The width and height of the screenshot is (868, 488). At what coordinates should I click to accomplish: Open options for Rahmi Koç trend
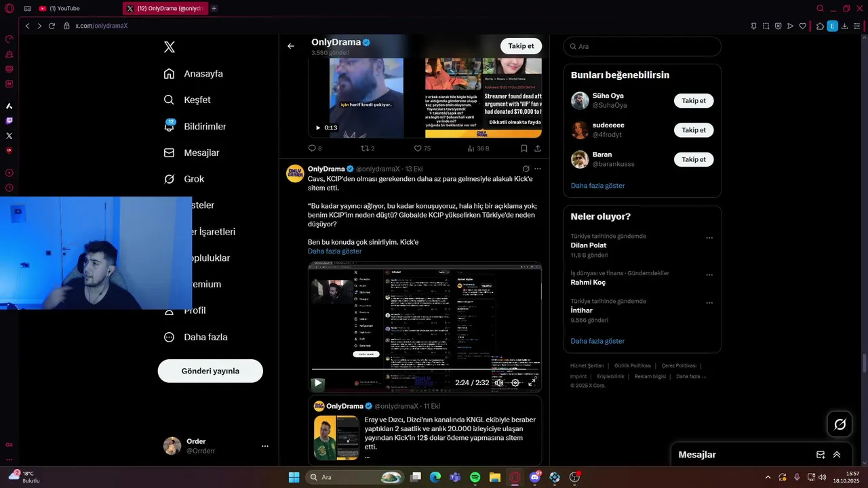(x=709, y=275)
